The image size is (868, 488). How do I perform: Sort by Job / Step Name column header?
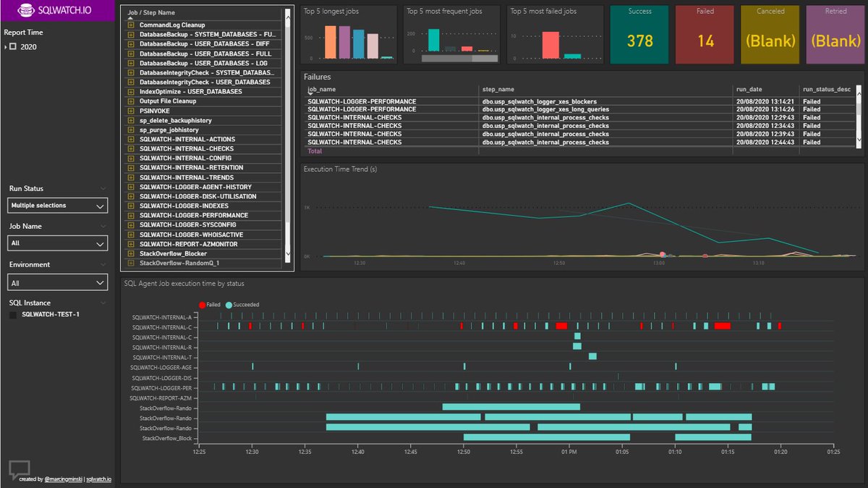[151, 13]
